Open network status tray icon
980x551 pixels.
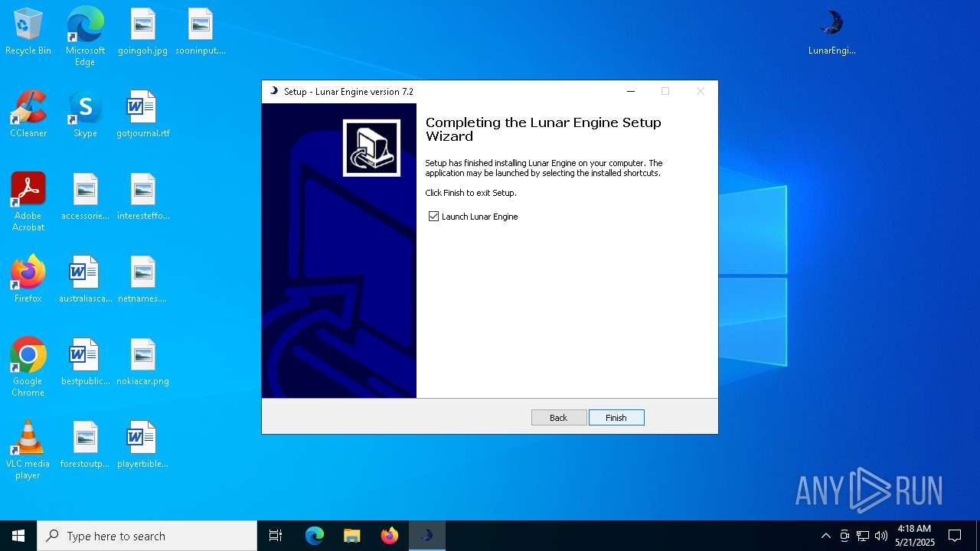(863, 536)
